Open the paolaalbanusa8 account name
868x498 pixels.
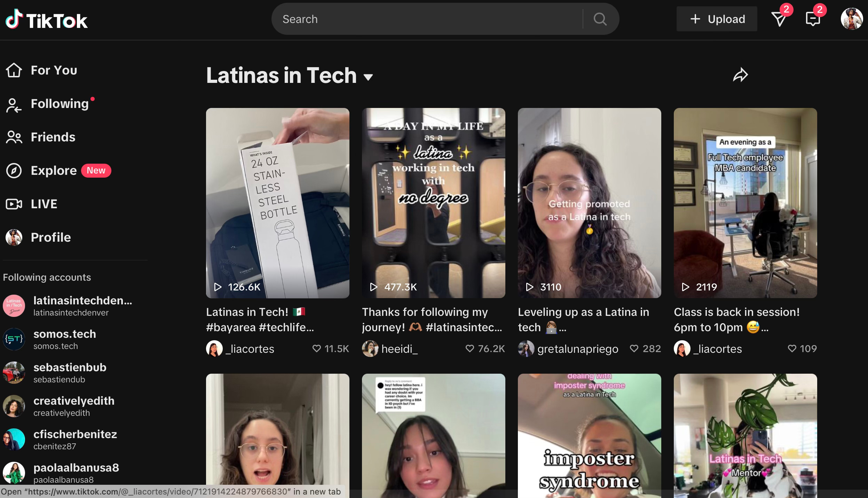coord(76,468)
